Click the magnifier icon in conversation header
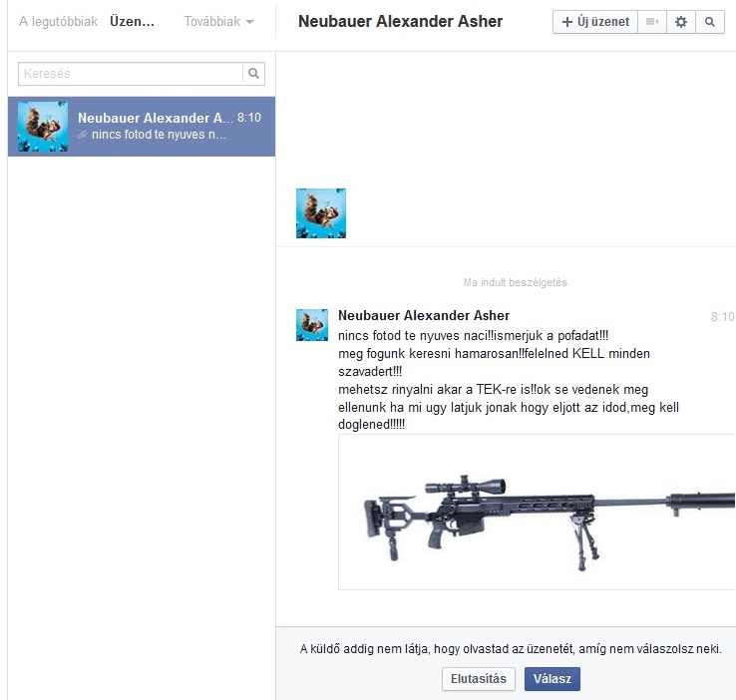 pyautogui.click(x=710, y=22)
